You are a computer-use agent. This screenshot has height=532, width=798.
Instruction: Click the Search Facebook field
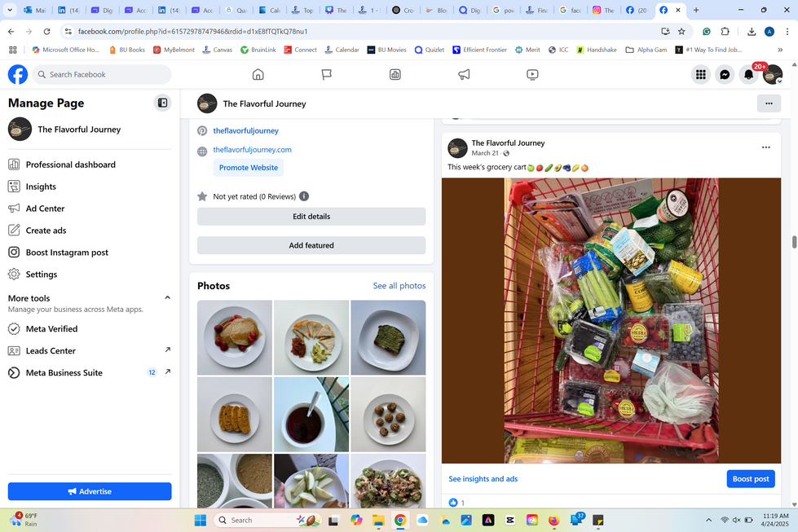[x=102, y=74]
